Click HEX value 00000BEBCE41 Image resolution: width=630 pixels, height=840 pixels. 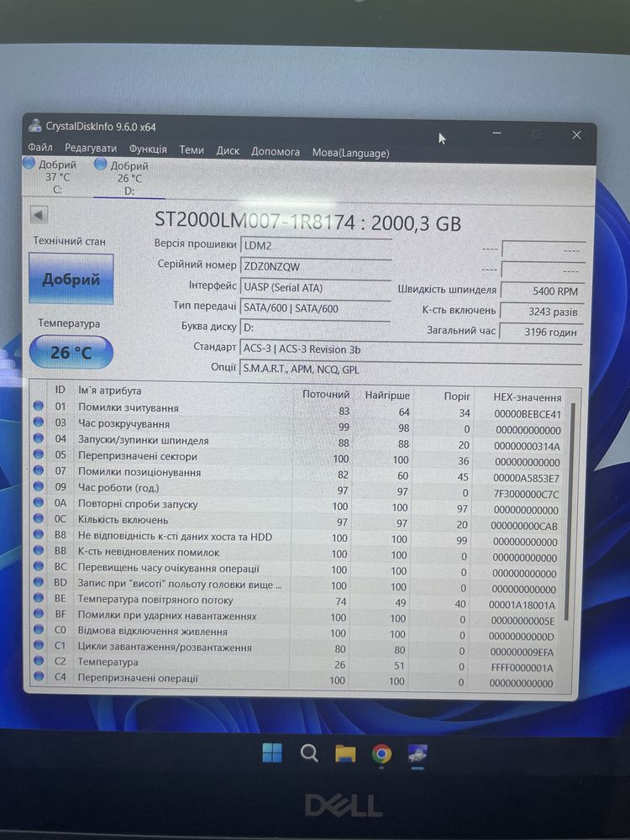coord(528,413)
